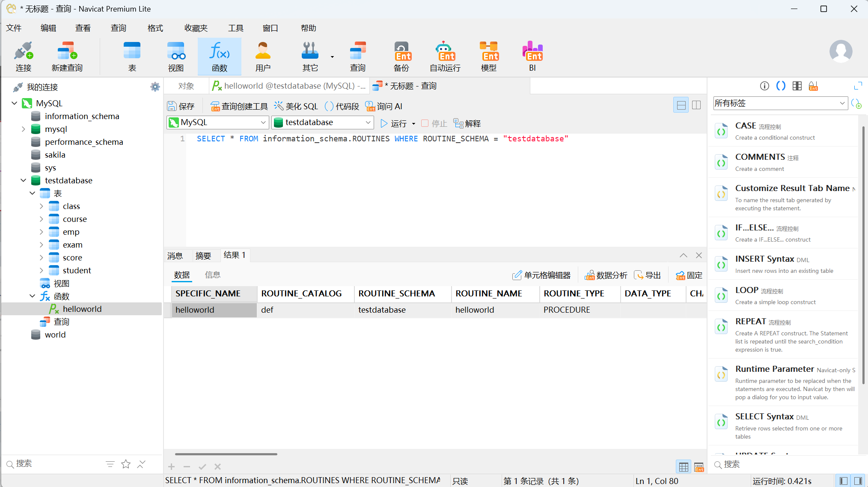868x487 pixels.
Task: Toggle the side-by-side editor layout
Action: [696, 105]
